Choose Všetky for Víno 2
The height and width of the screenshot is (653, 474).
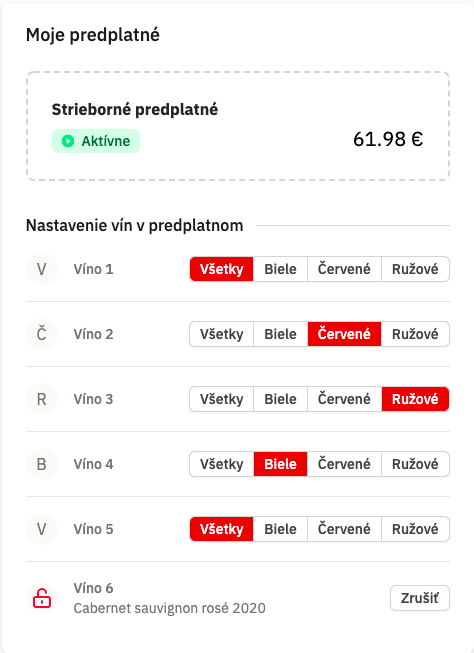222,334
